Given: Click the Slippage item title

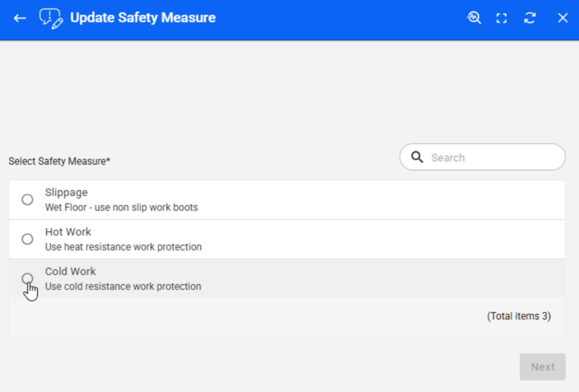Looking at the screenshot, I should pyautogui.click(x=66, y=192).
